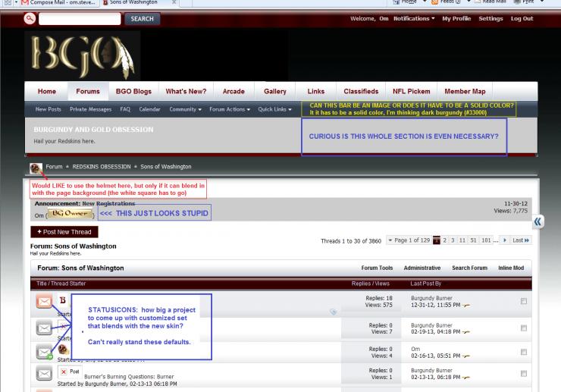Open the Forums navigation tab

pyautogui.click(x=88, y=91)
